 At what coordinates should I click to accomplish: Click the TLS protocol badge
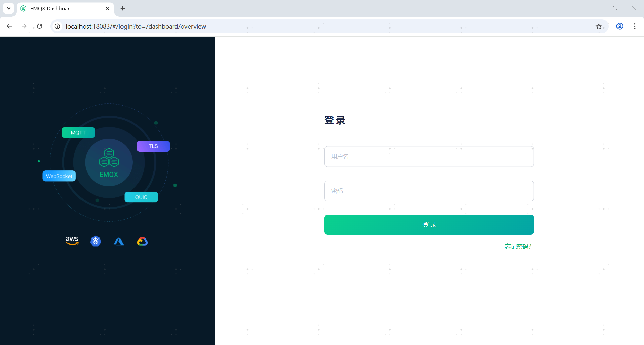tap(153, 146)
